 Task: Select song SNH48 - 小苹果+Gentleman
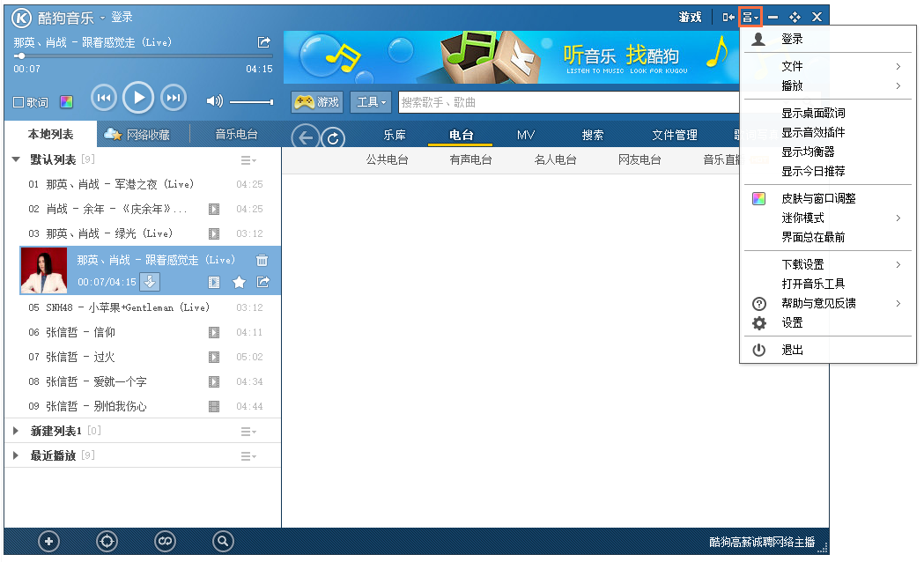click(143, 307)
